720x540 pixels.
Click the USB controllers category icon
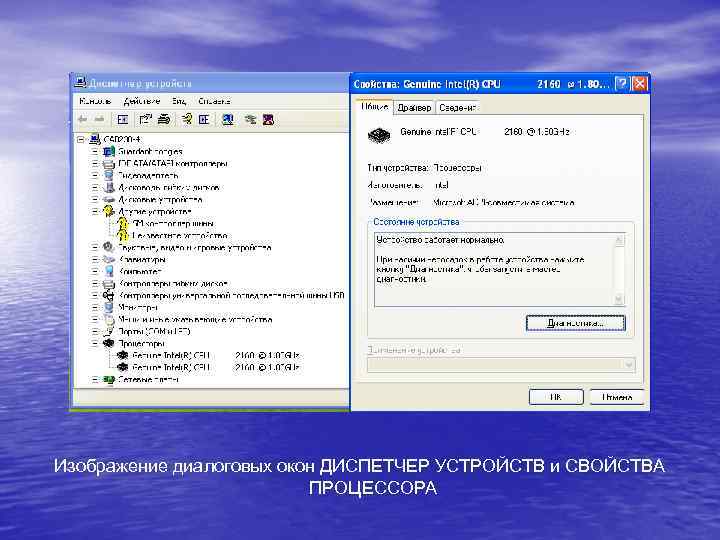point(109,295)
